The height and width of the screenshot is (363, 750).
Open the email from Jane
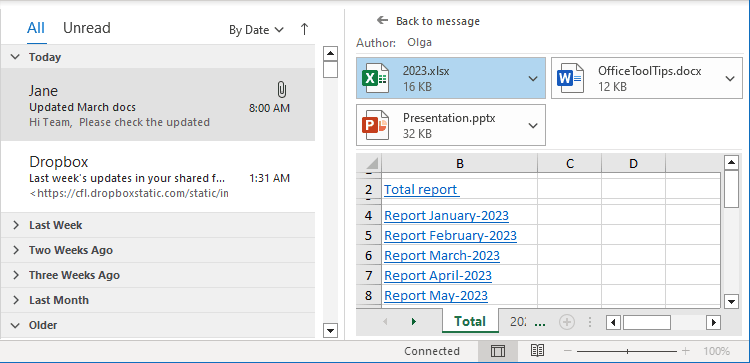pyautogui.click(x=158, y=104)
